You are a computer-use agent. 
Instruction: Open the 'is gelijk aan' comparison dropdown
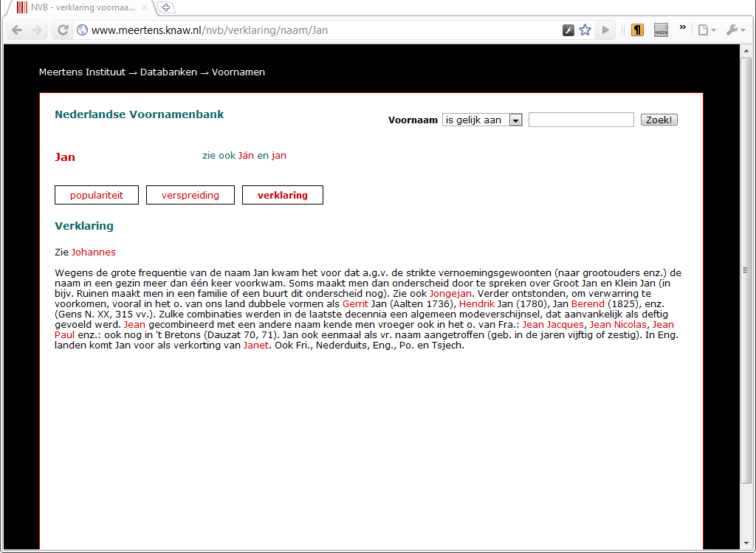482,119
